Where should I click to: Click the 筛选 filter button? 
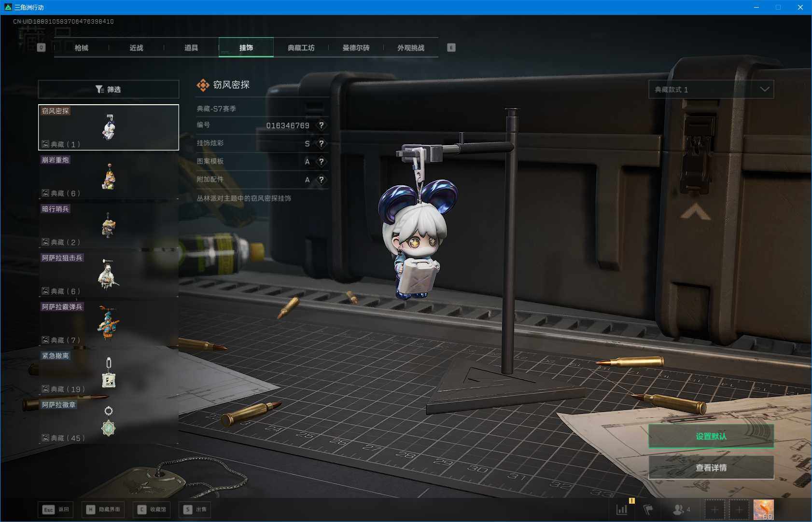pyautogui.click(x=108, y=89)
